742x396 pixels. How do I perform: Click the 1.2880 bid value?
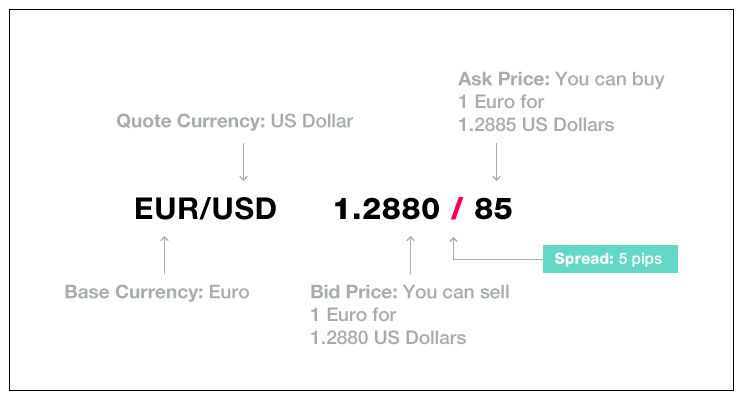(387, 209)
